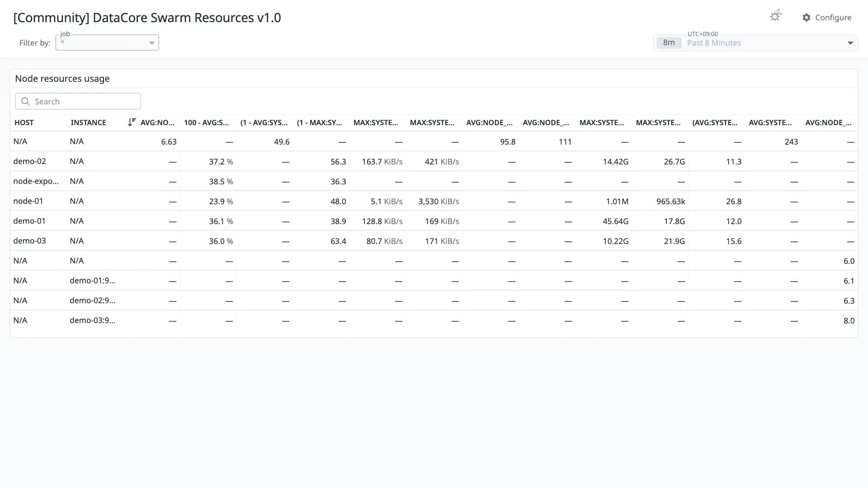Click the Configure gear icon

[x=806, y=18]
